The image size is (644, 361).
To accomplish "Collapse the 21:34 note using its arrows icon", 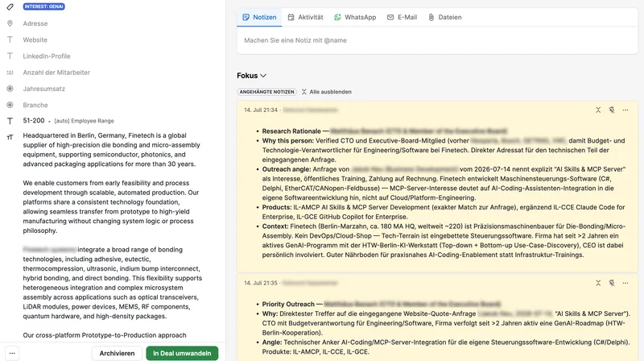I will click(598, 110).
